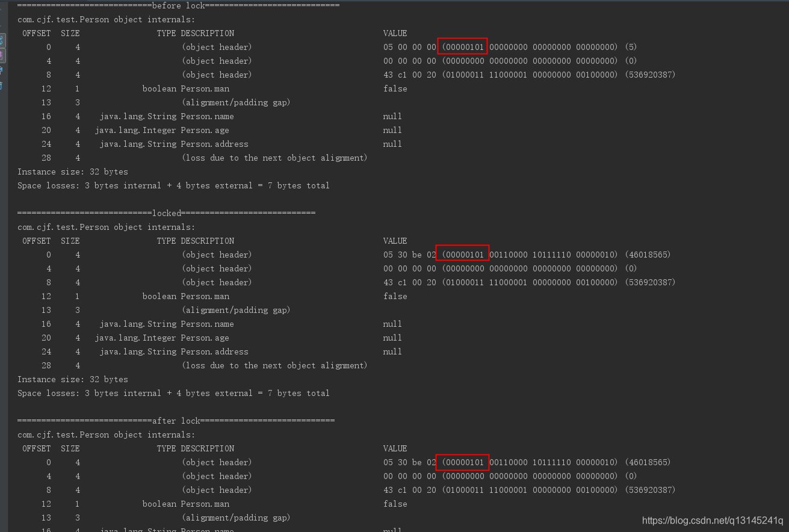Viewport: 789px width, 532px height.
Task: Click the VALUE header in after-lock table
Action: coord(395,448)
